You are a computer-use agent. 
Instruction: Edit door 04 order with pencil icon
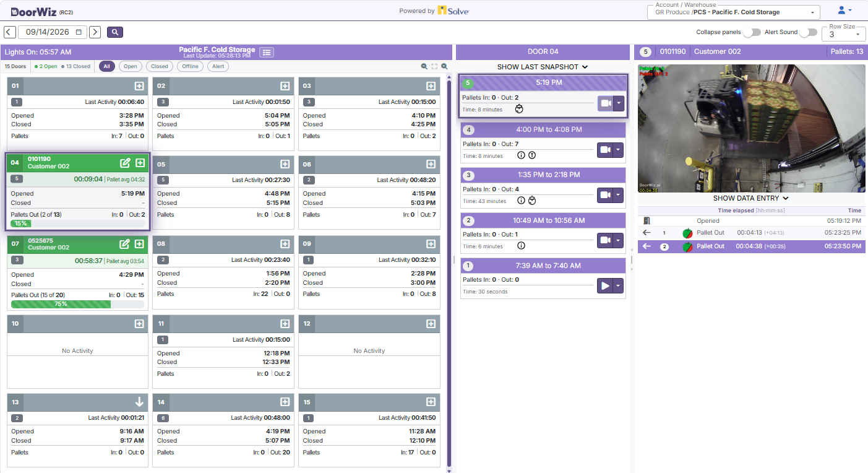coord(125,163)
